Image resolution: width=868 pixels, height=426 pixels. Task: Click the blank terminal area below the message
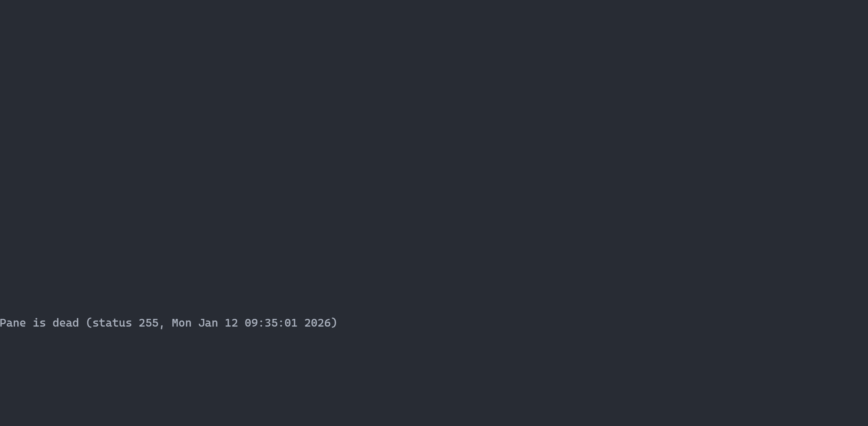point(434,378)
